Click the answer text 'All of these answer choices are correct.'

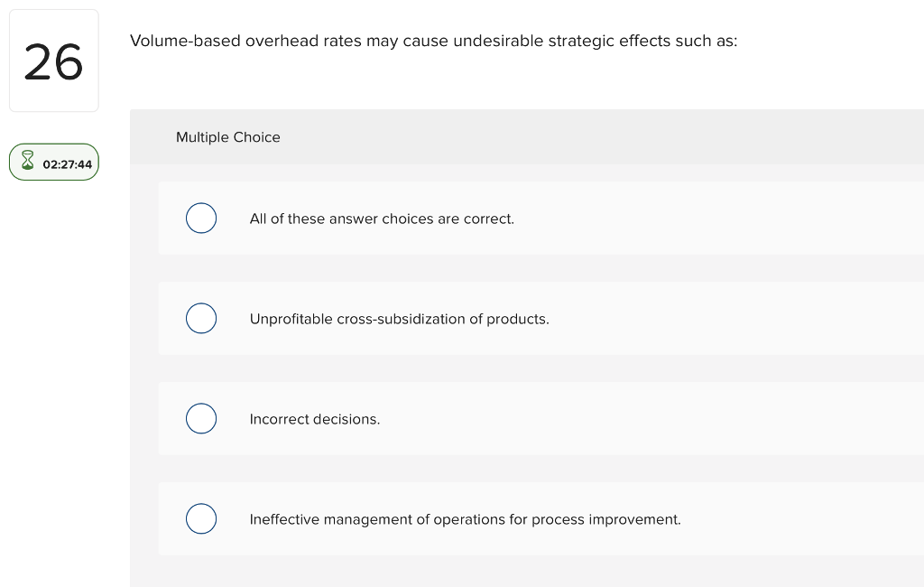pyautogui.click(x=382, y=219)
